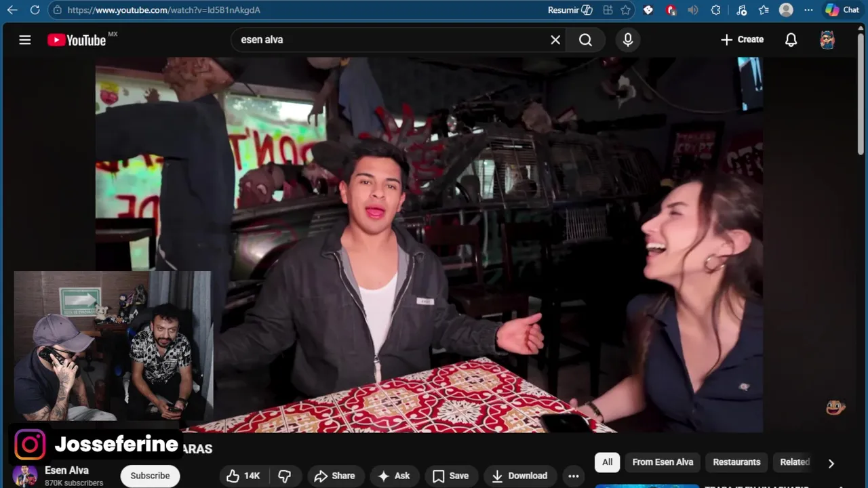Open the Extensions puzzle icon
Screen dimensions: 868x488
(716, 10)
